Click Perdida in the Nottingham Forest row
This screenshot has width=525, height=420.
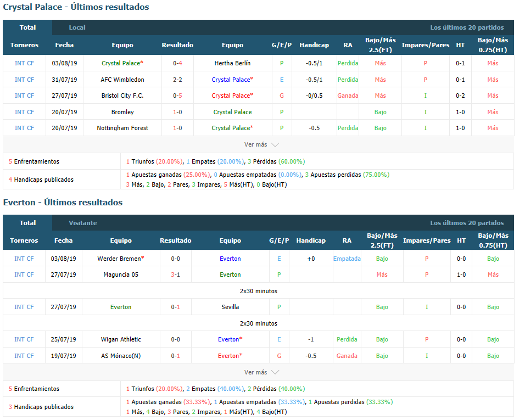pos(348,128)
